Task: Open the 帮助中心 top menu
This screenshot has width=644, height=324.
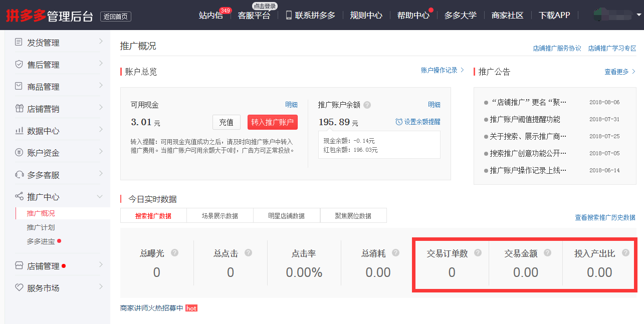Action: pos(413,15)
